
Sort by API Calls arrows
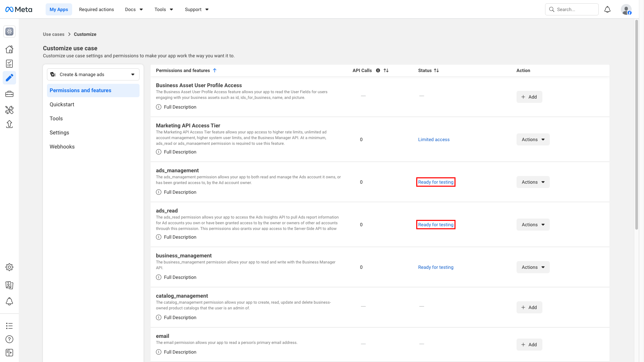click(386, 70)
